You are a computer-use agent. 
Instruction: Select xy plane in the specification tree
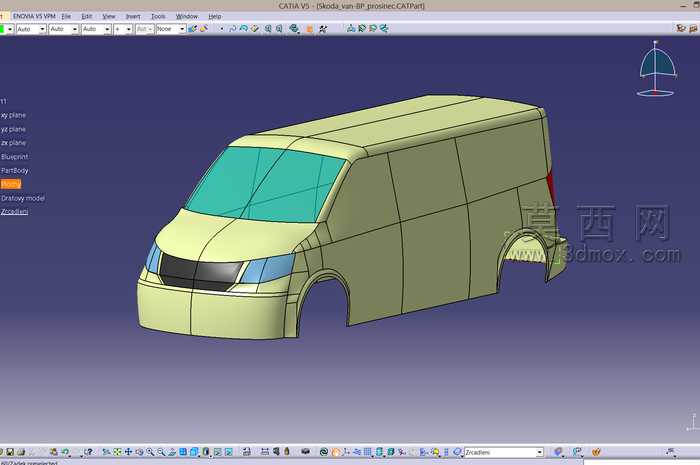tap(13, 115)
